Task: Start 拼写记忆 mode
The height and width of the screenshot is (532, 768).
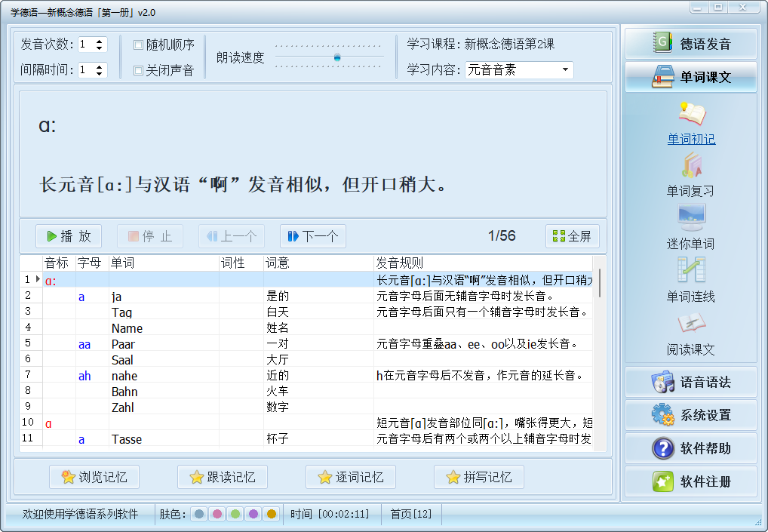Action: pyautogui.click(x=479, y=477)
